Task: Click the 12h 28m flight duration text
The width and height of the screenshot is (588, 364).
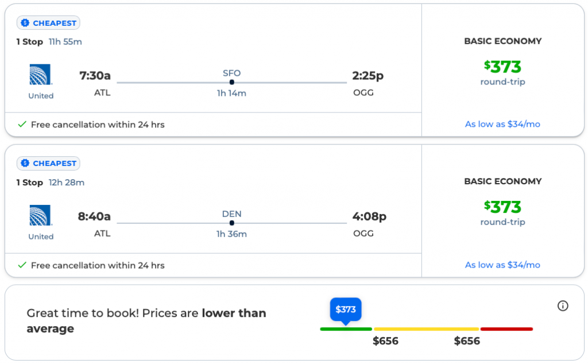Action: click(x=67, y=183)
